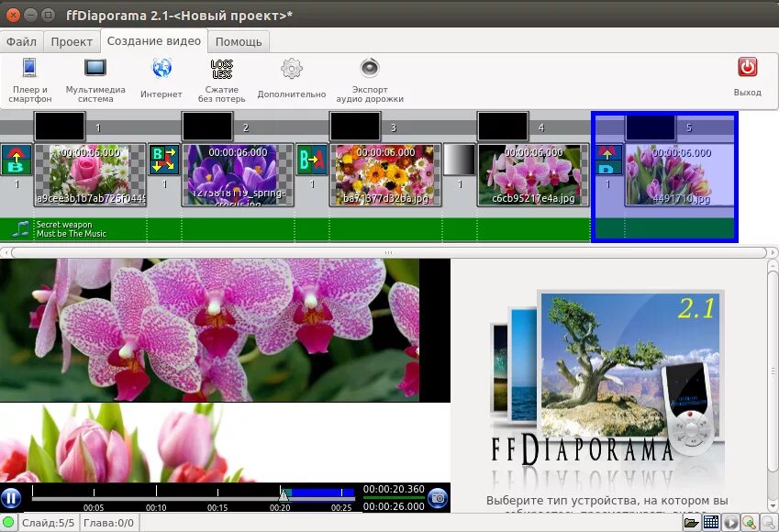Click the black background thumbnail above slide 2
The height and width of the screenshot is (532, 779).
(x=207, y=127)
